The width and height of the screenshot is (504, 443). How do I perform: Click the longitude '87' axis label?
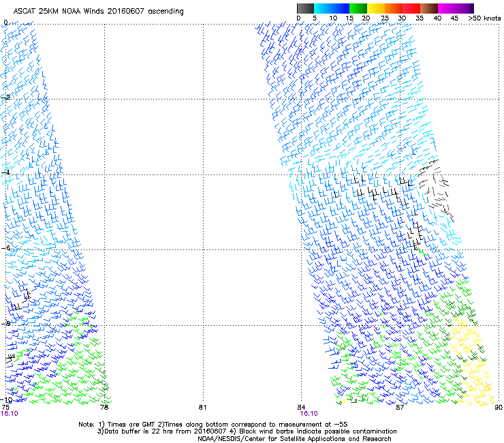point(400,408)
